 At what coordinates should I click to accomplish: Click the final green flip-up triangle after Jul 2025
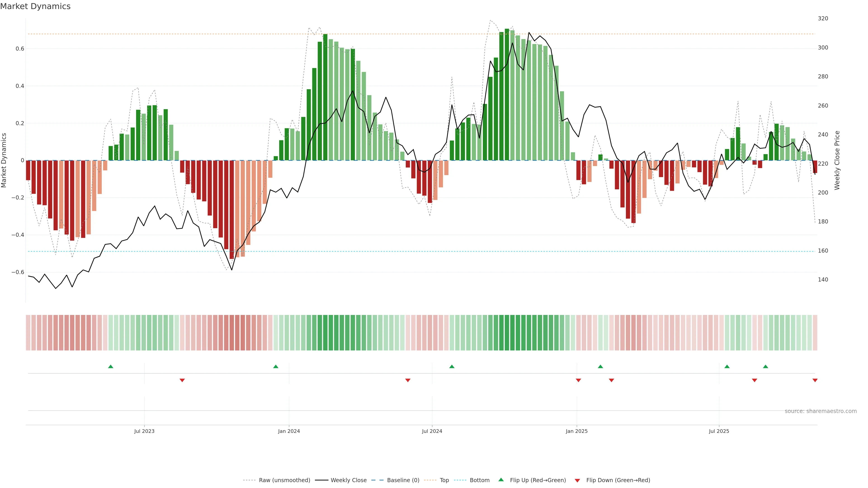[x=766, y=366]
